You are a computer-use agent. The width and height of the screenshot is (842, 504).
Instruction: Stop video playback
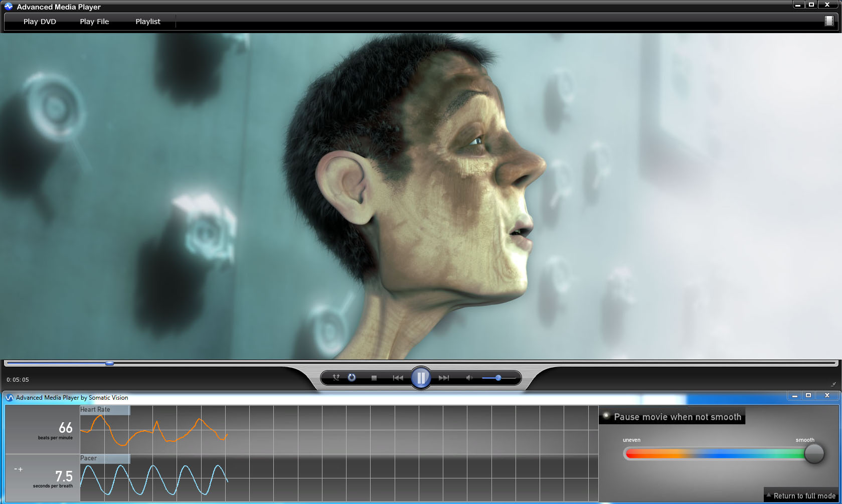click(x=374, y=378)
